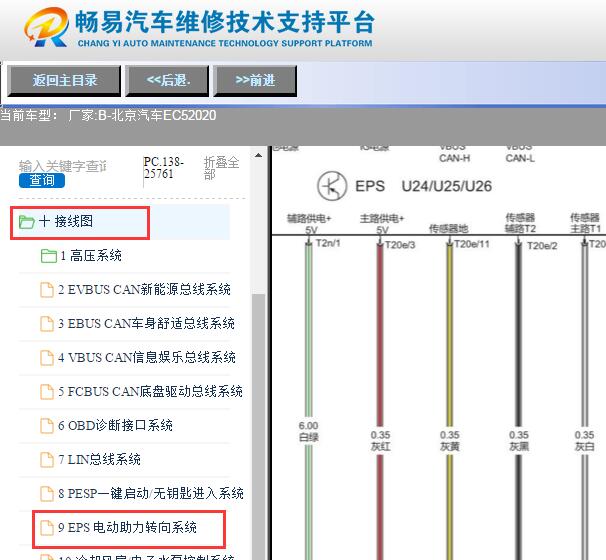The width and height of the screenshot is (606, 560).
Task: Open 9 EPS 电动助力转向系统
Action: pos(128,528)
